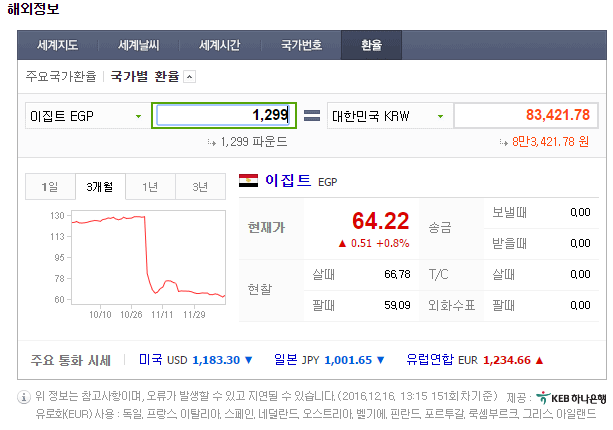The image size is (613, 430).
Task: Show the 1년 chart period
Action: point(150,187)
